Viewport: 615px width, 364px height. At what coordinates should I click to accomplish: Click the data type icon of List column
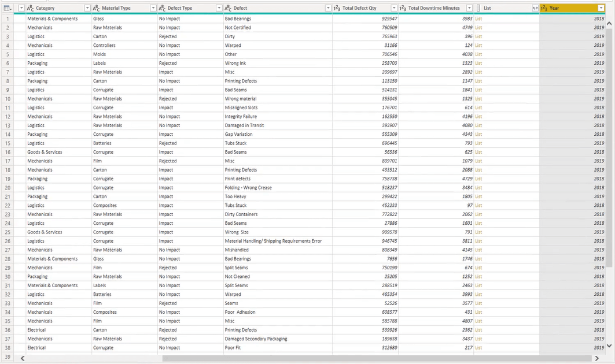coord(478,8)
